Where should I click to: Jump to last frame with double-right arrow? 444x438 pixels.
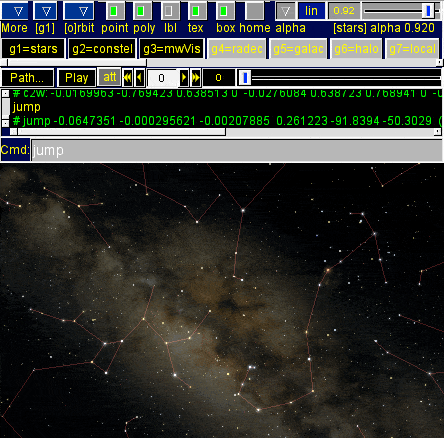196,78
